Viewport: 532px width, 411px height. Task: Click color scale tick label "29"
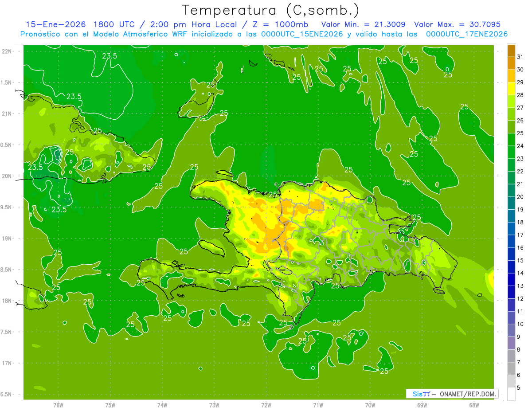[x=520, y=82]
